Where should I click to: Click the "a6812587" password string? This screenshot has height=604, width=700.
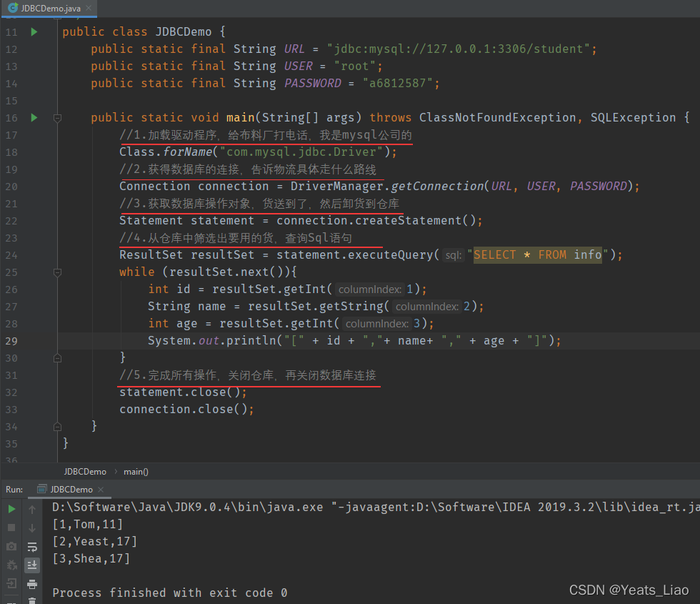click(x=398, y=83)
